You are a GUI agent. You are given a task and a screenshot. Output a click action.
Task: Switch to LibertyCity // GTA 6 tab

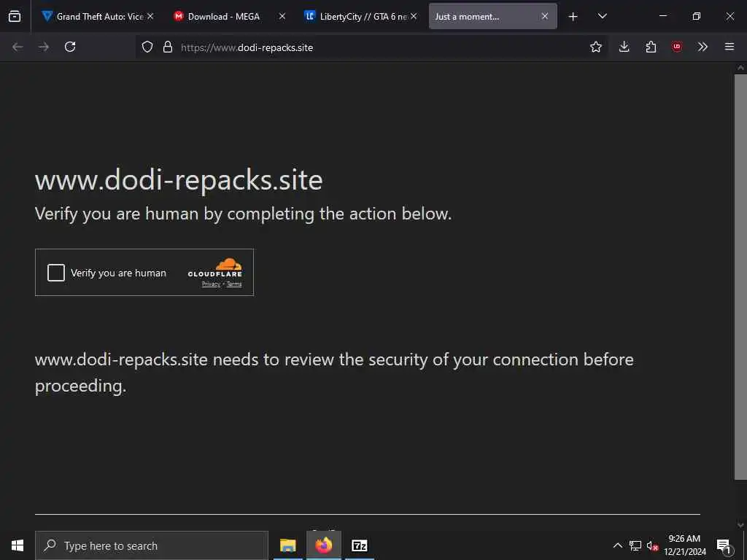tap(360, 16)
